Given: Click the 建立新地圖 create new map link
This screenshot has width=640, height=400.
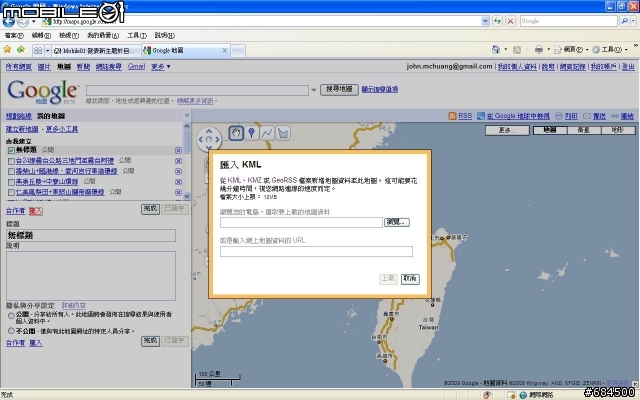Looking at the screenshot, I should (22, 129).
